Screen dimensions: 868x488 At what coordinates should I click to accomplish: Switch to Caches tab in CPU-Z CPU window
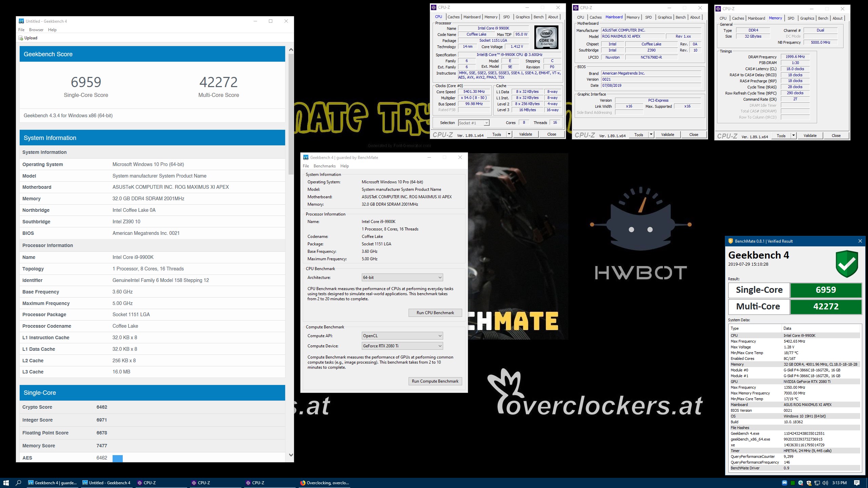click(453, 17)
